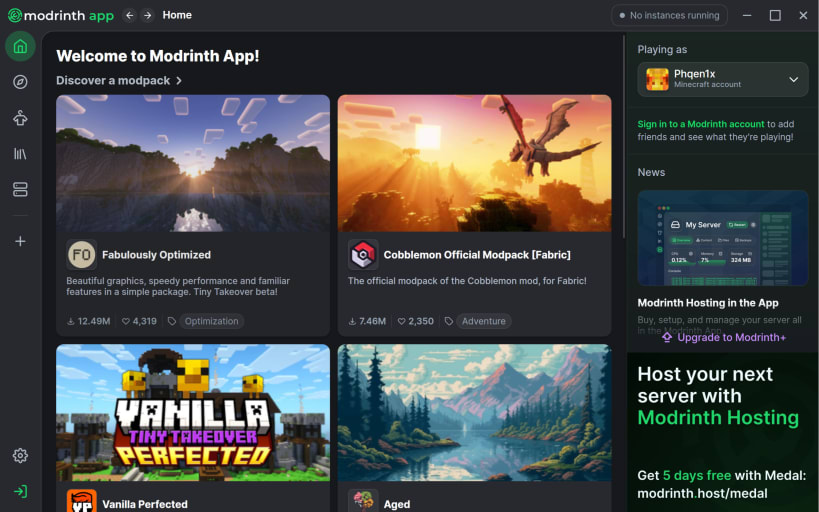
Task: Open Vanilla Tiny Takeover Perfected banner
Action: [x=193, y=412]
